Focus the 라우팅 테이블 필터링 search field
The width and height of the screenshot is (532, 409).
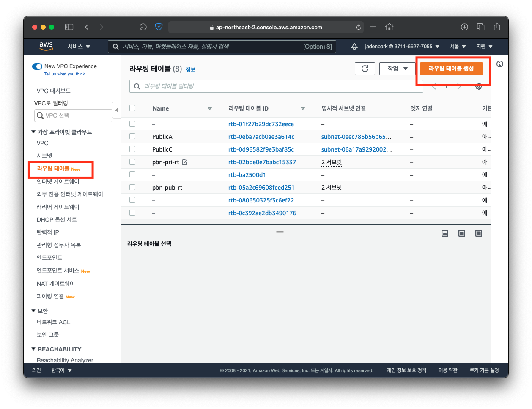pos(276,86)
